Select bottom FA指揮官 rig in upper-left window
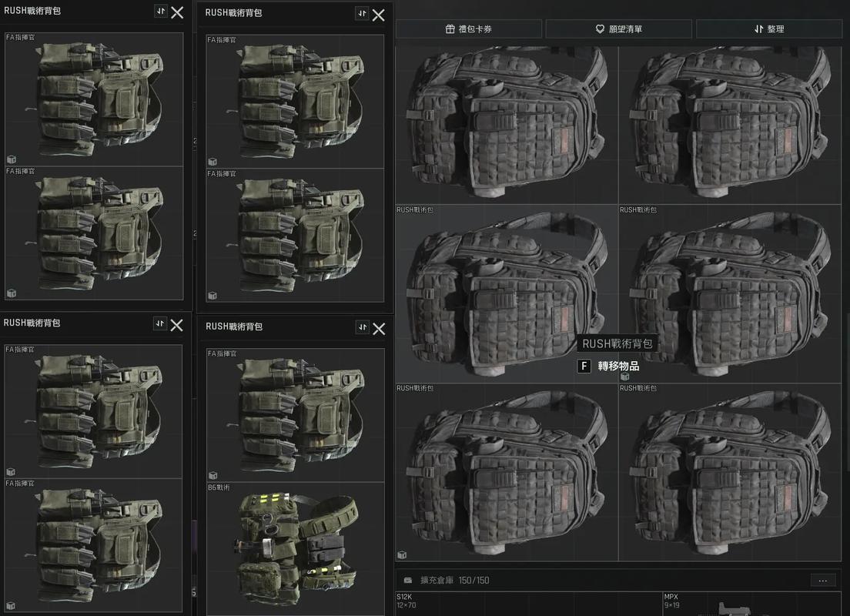Screen dimensions: 850x616 coord(95,233)
